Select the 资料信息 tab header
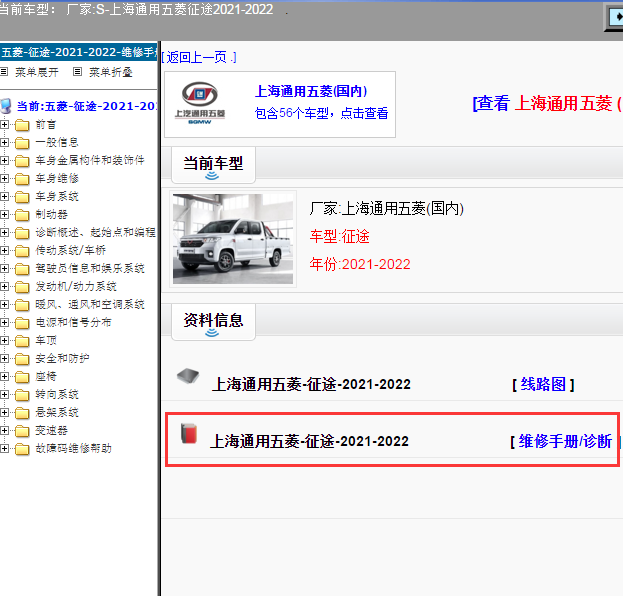This screenshot has width=623, height=596. pos(213,322)
